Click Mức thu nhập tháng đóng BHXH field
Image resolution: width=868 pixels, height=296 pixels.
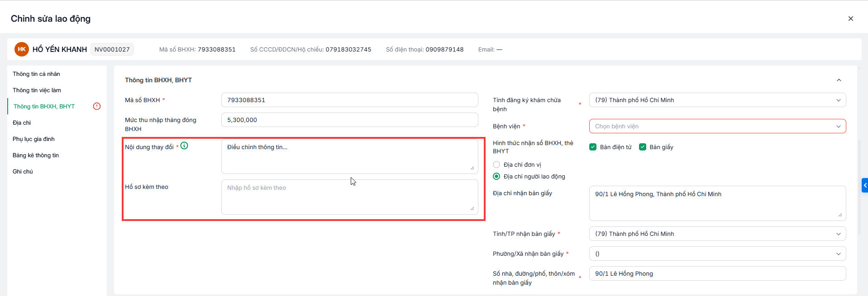pos(349,120)
